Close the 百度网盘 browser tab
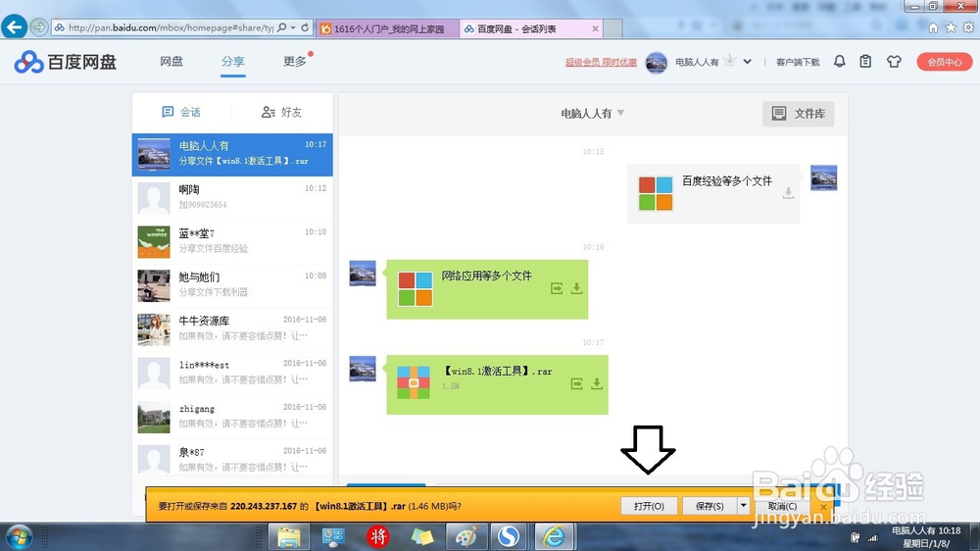980x551 pixels. [x=595, y=28]
